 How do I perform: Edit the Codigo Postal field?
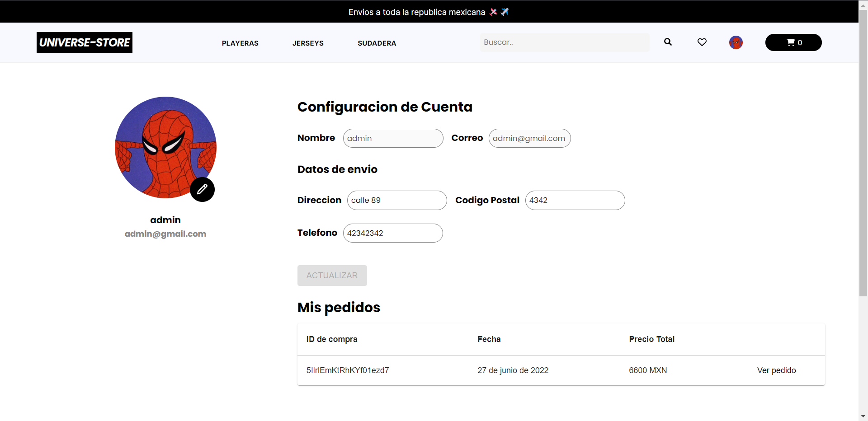click(x=575, y=200)
